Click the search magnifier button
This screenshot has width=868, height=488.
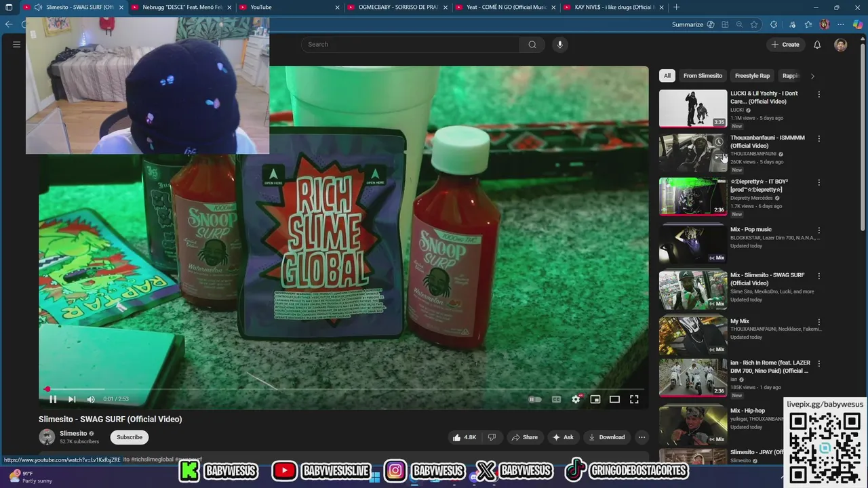(532, 45)
